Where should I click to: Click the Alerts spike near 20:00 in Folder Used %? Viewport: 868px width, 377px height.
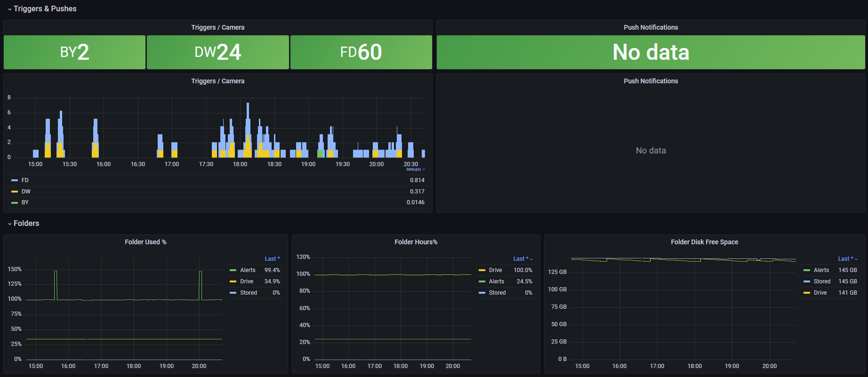tap(201, 285)
